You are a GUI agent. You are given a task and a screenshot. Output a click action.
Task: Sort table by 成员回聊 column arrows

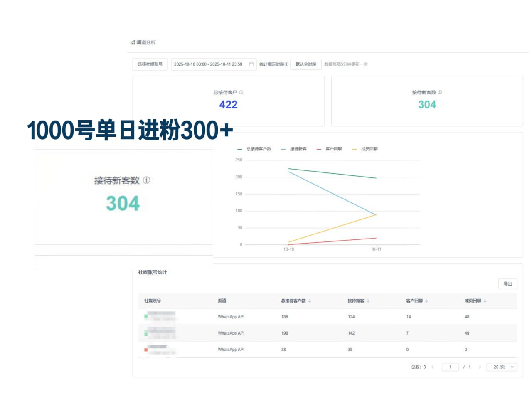pyautogui.click(x=485, y=301)
